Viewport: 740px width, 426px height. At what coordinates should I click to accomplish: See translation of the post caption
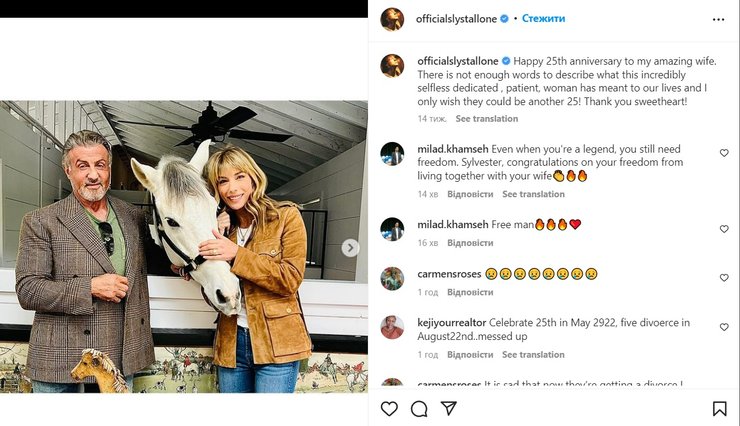486,119
